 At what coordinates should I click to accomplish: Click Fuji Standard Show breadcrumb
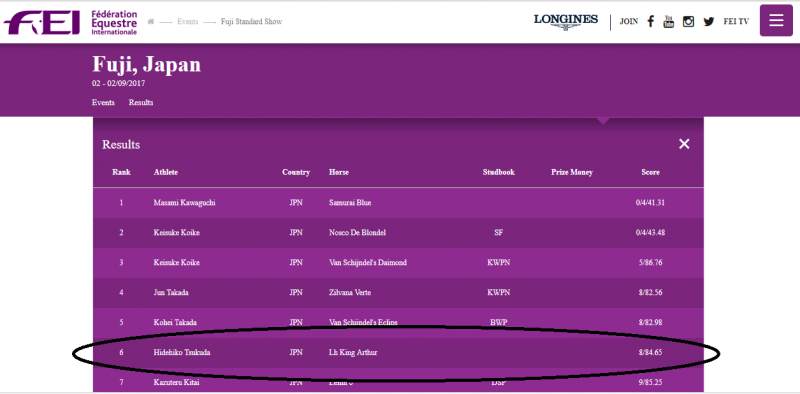click(x=252, y=21)
